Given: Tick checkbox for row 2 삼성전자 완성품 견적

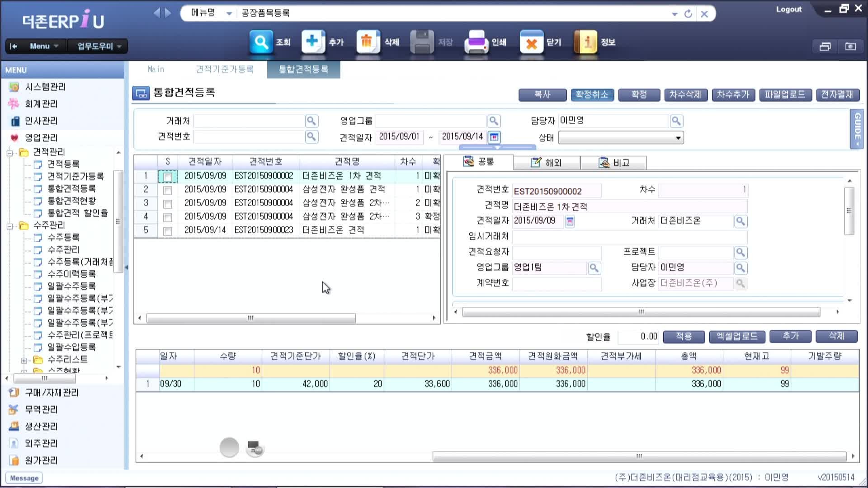Looking at the screenshot, I should pyautogui.click(x=168, y=190).
